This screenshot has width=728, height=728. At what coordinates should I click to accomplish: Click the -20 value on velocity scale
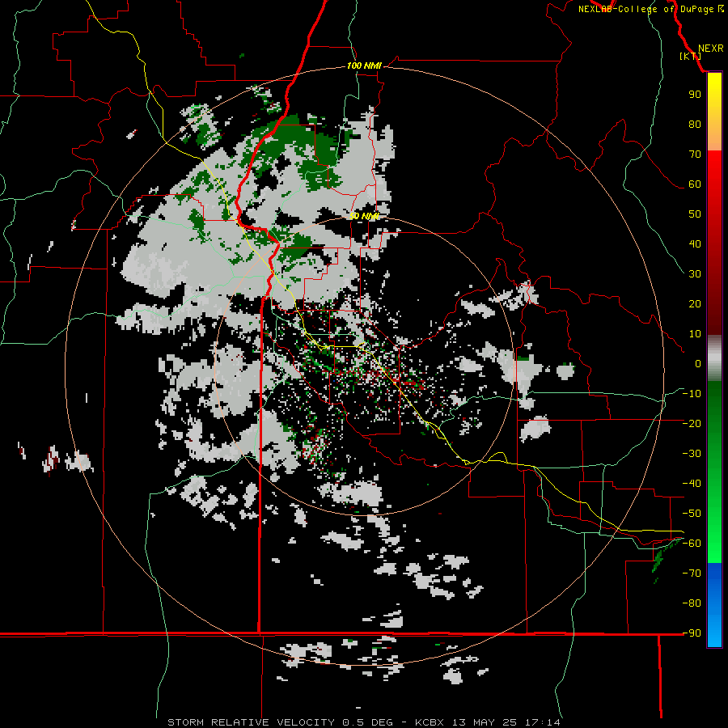click(692, 423)
